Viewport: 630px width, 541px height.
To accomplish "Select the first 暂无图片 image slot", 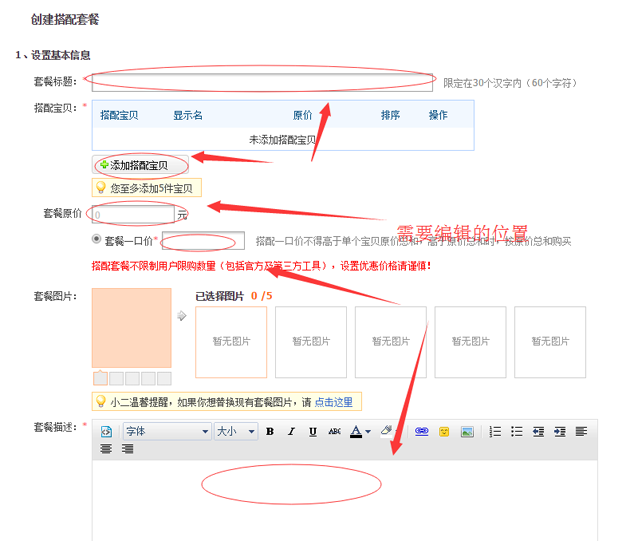I will (231, 341).
